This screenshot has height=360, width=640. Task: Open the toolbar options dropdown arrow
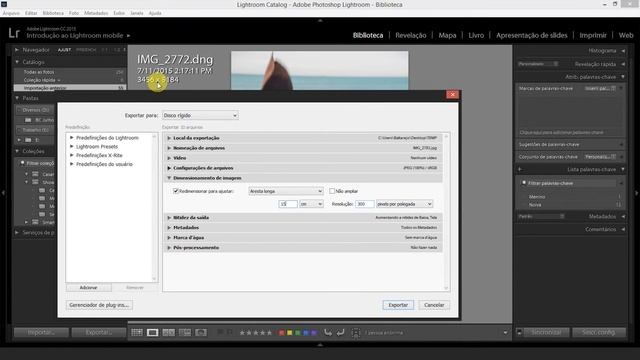pos(505,333)
